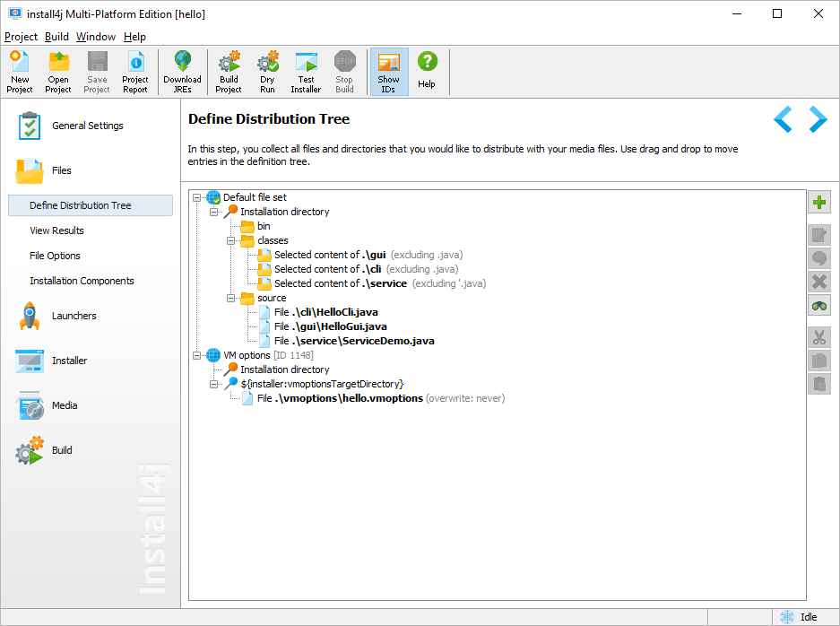Image resolution: width=840 pixels, height=626 pixels.
Task: Click the binoculars search icon
Action: (818, 306)
